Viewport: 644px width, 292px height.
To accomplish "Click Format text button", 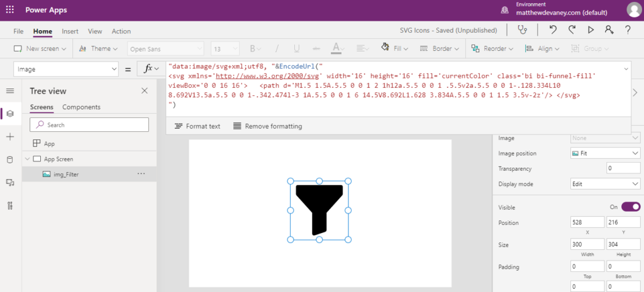I will click(197, 126).
